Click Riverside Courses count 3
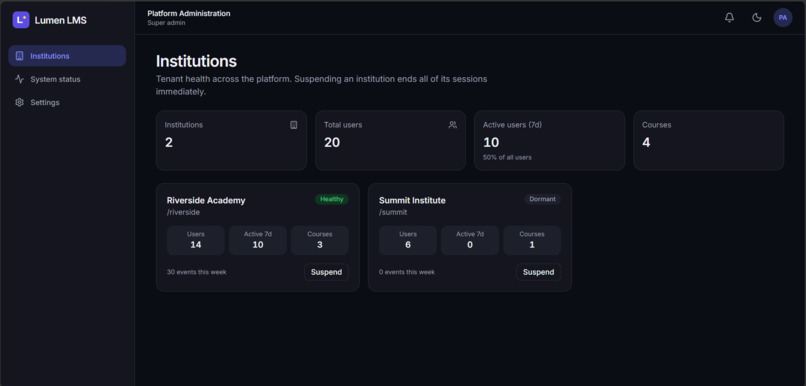Image resolution: width=806 pixels, height=386 pixels. tap(320, 245)
